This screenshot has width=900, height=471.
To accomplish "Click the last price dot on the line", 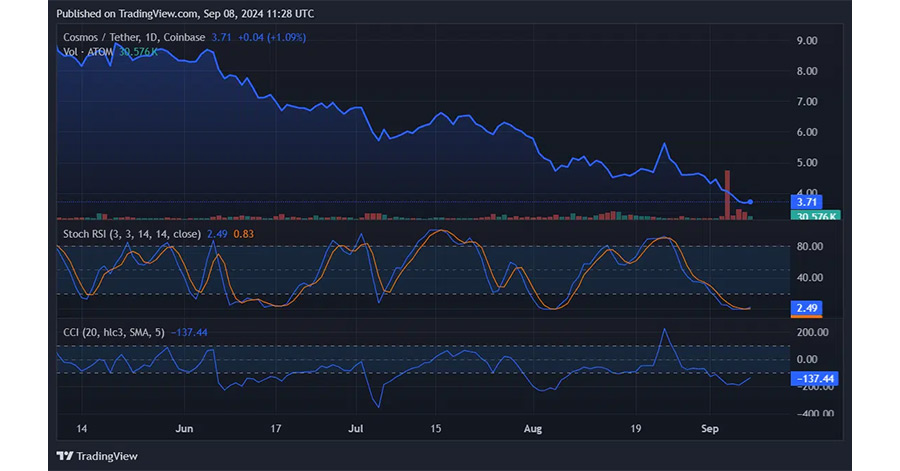I will pyautogui.click(x=750, y=202).
